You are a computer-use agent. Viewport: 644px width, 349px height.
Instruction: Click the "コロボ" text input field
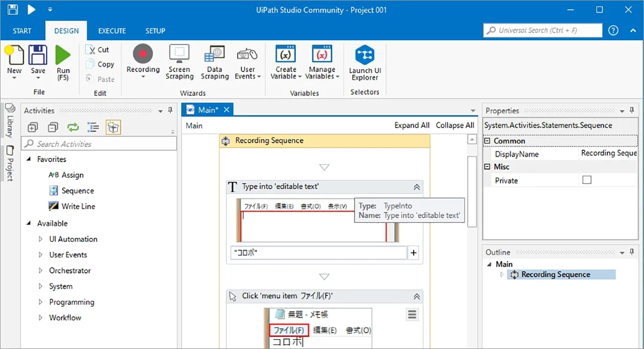click(x=319, y=252)
